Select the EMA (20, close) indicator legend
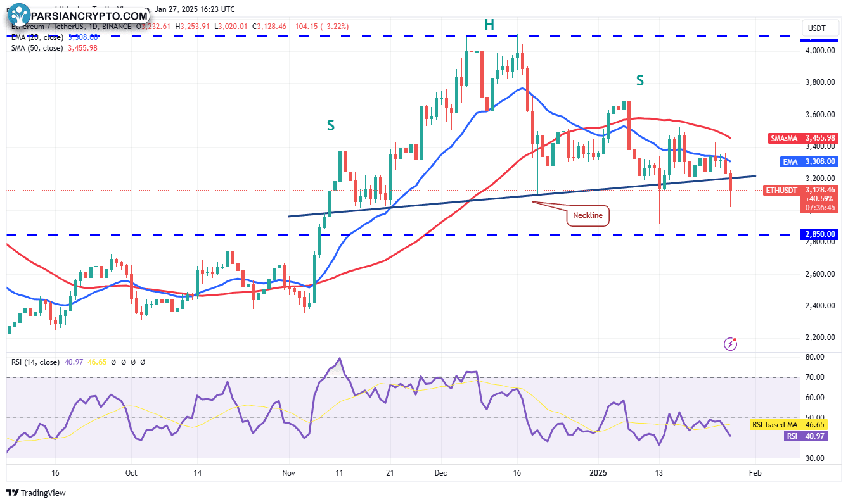 tap(36, 38)
